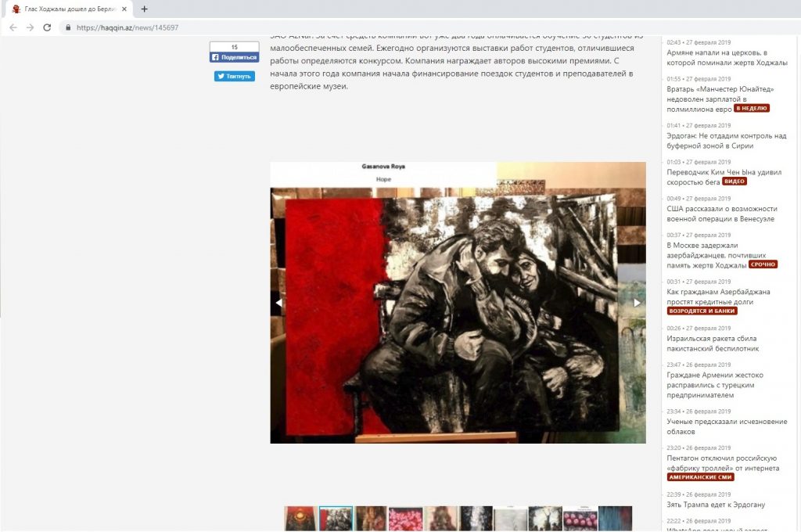
Task: Open news Как гражданам Азербайджана простят долги
Action: point(718,297)
